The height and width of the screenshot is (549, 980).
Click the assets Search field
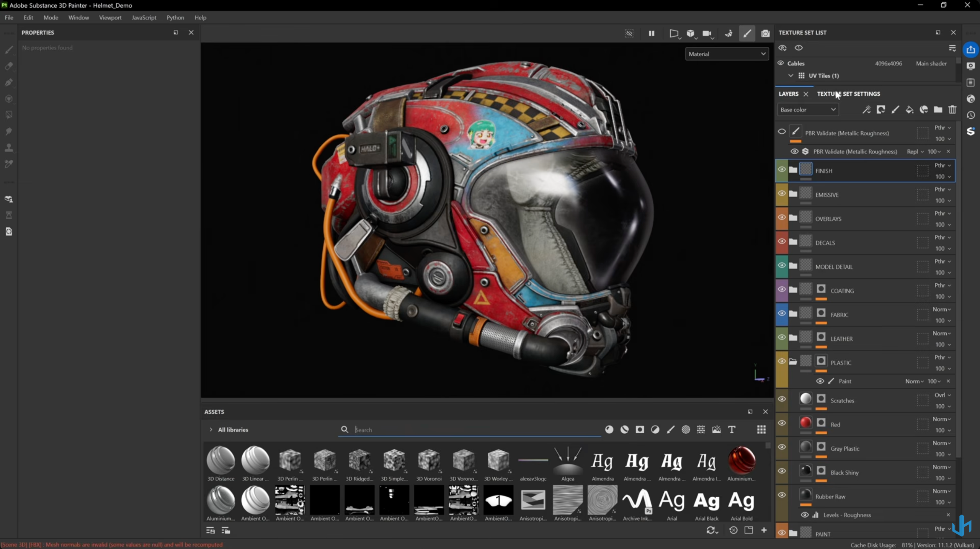pyautogui.click(x=475, y=430)
